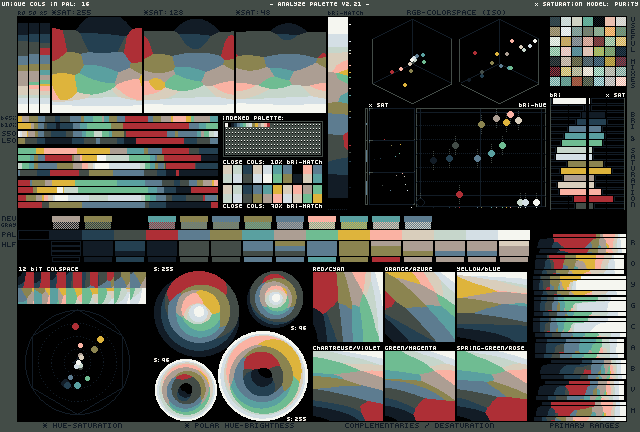Click the %SAT: 255 saturation map
This screenshot has width=640, height=432.
coord(97,65)
